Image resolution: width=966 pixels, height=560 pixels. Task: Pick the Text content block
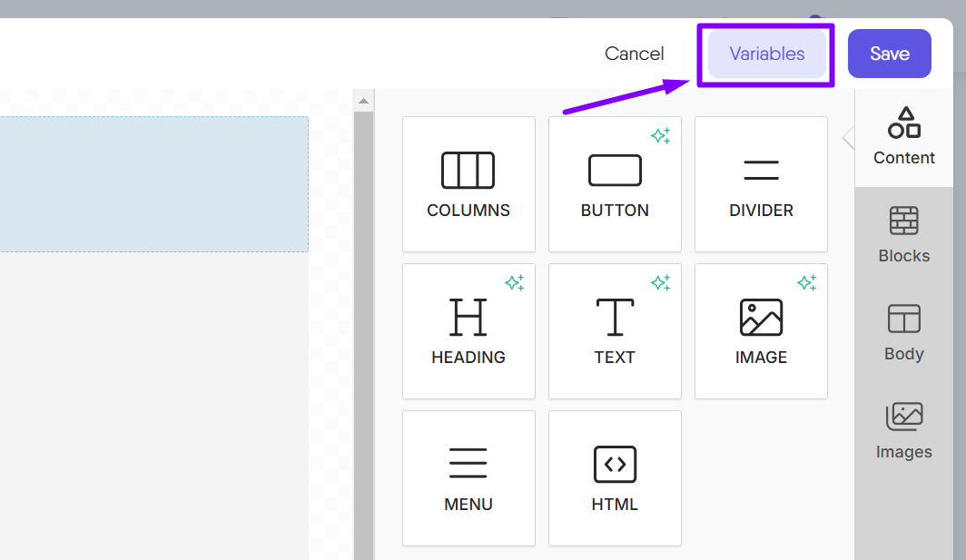(x=615, y=331)
